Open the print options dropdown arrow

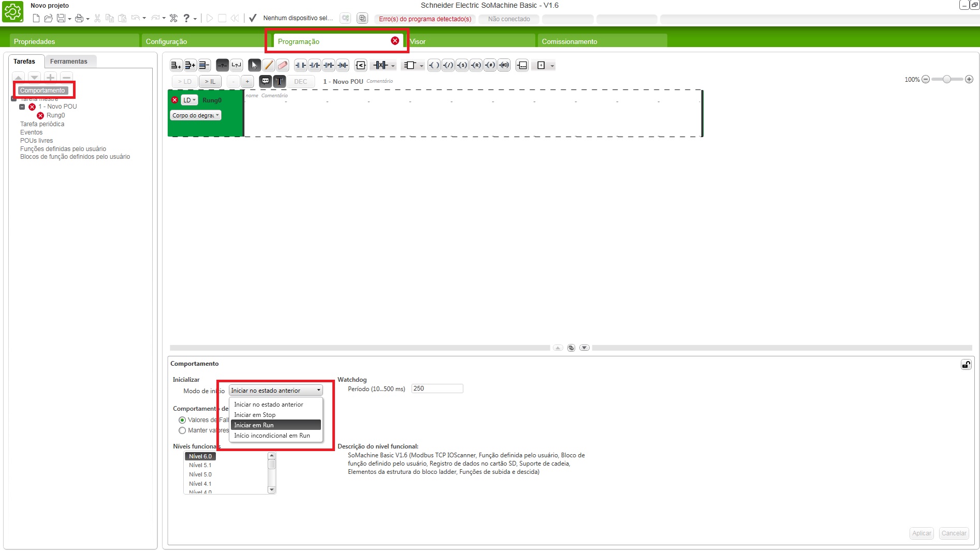click(87, 19)
